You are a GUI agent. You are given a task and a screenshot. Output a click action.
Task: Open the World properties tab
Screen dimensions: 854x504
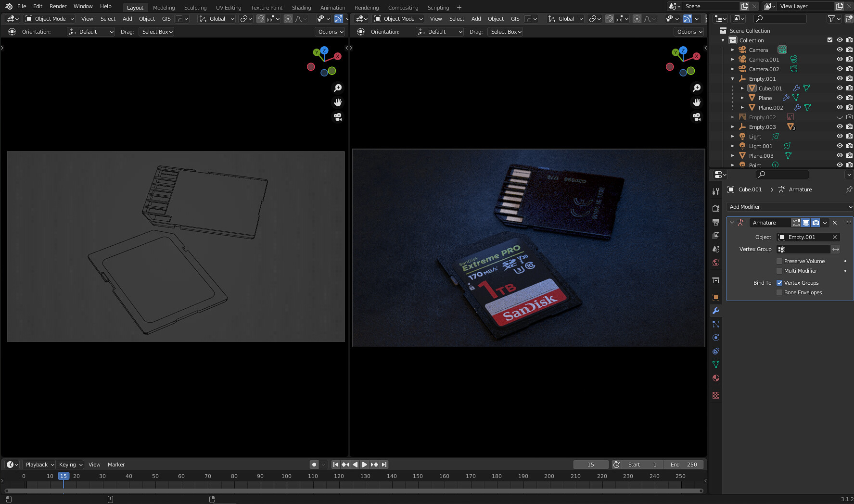716,262
